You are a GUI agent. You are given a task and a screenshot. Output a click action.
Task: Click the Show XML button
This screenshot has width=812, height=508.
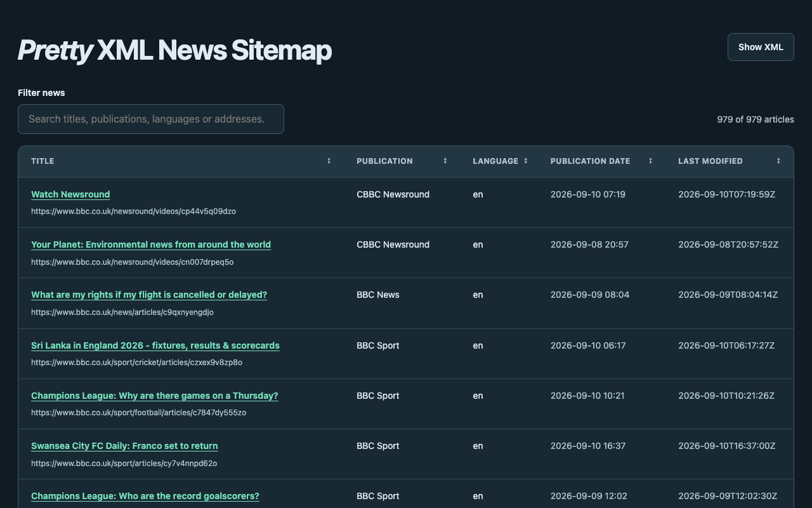[x=761, y=47]
